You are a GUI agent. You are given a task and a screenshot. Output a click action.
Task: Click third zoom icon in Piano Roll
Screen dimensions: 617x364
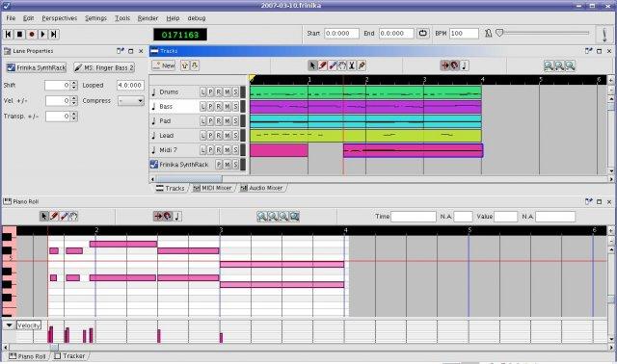(282, 217)
